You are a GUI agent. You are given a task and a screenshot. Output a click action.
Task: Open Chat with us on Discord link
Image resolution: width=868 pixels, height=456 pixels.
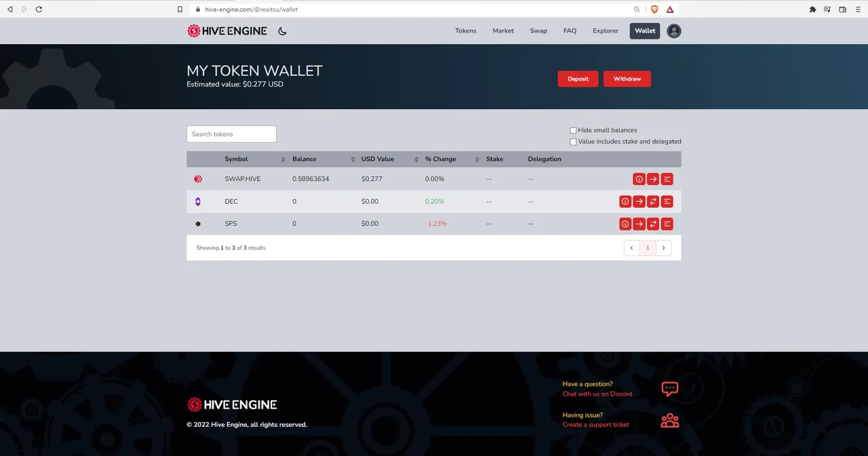(597, 394)
